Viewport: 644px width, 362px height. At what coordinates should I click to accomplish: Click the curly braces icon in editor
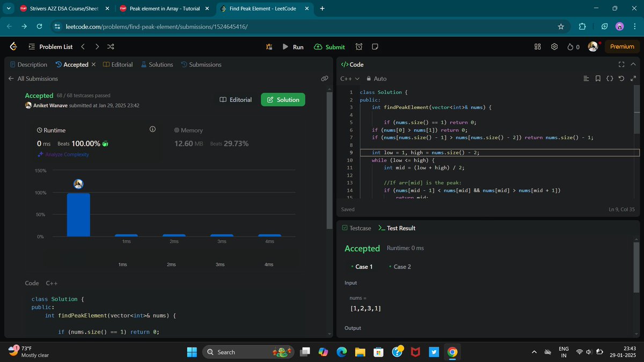click(x=610, y=78)
